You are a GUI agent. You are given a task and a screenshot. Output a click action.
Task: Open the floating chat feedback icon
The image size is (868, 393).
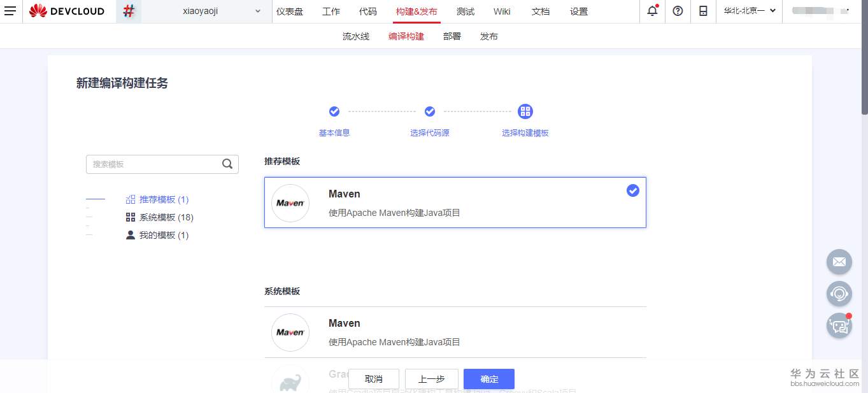pos(839,325)
